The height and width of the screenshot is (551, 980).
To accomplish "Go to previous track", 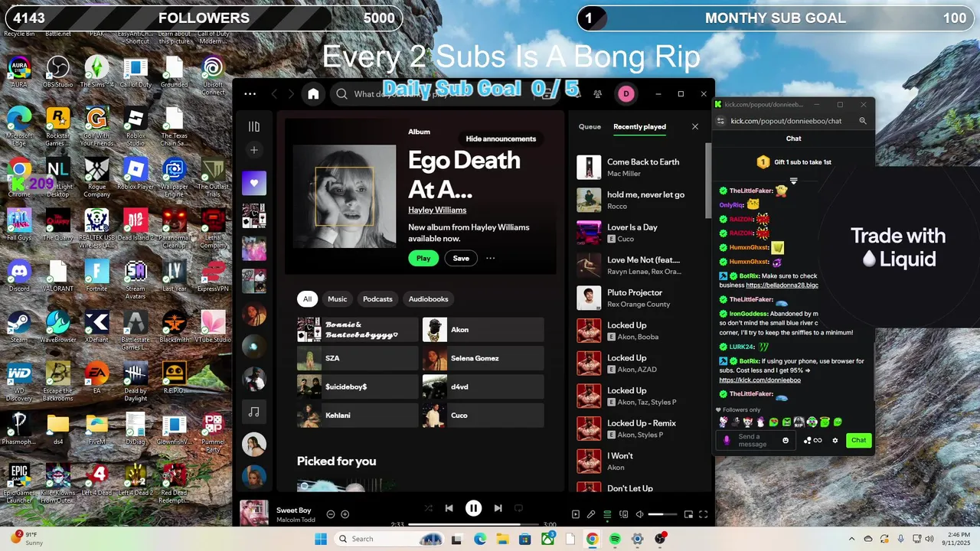I will (449, 508).
